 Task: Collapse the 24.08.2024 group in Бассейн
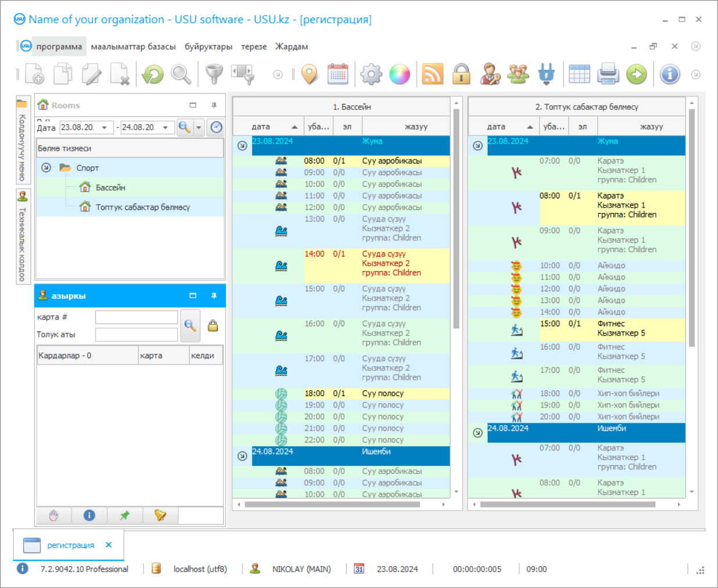(x=242, y=456)
